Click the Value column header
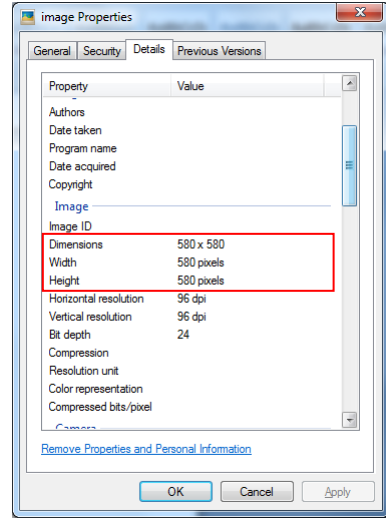This screenshot has height=518, width=386. pos(247,86)
